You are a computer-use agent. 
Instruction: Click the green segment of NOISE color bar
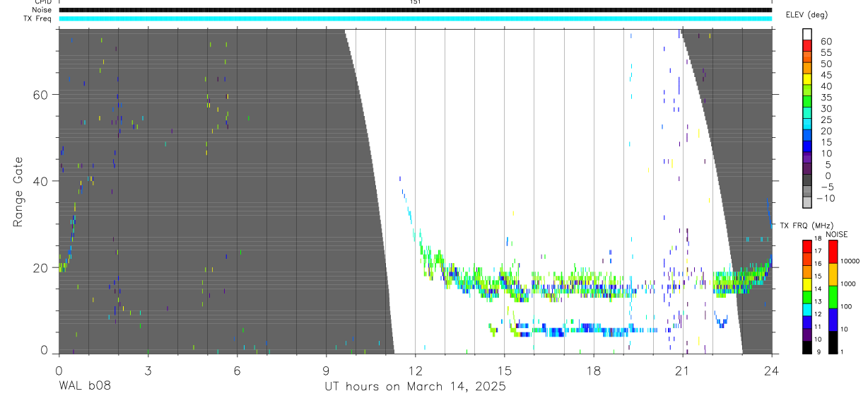point(833,297)
